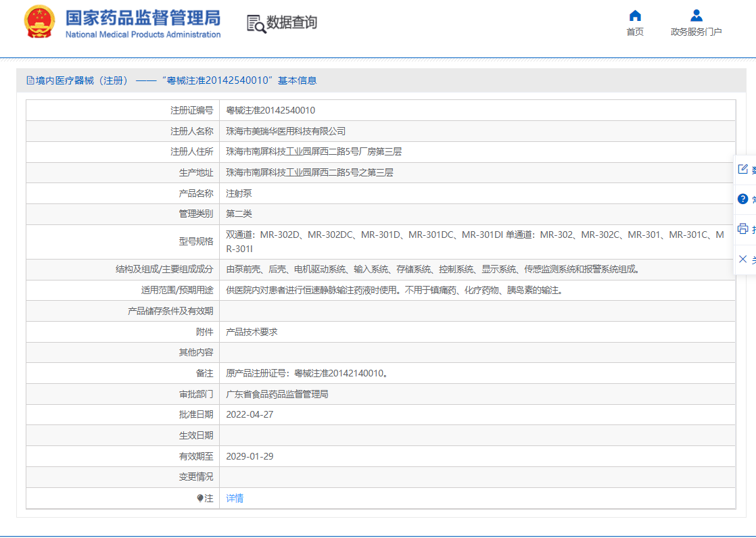Open the 政务服务门户 user portal icon
The image size is (756, 538).
[x=696, y=16]
